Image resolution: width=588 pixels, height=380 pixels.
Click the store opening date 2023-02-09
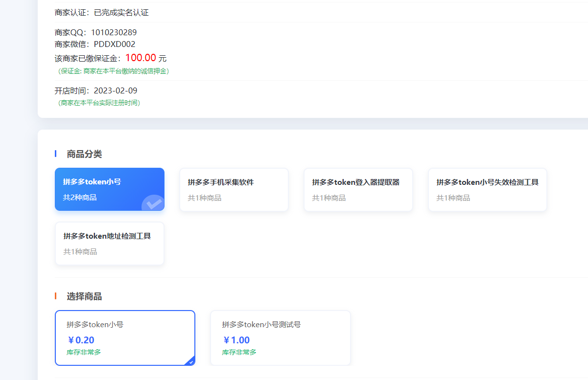point(116,91)
